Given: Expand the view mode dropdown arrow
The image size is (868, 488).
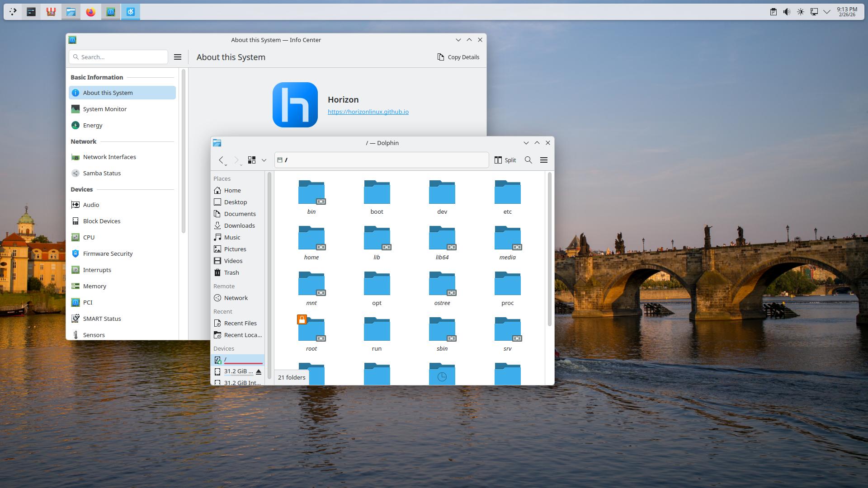Looking at the screenshot, I should click(x=264, y=160).
